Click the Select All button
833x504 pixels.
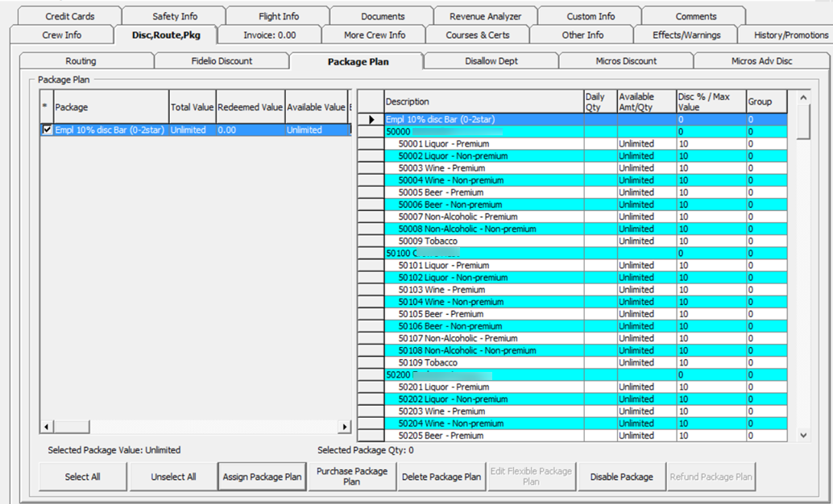pos(81,477)
